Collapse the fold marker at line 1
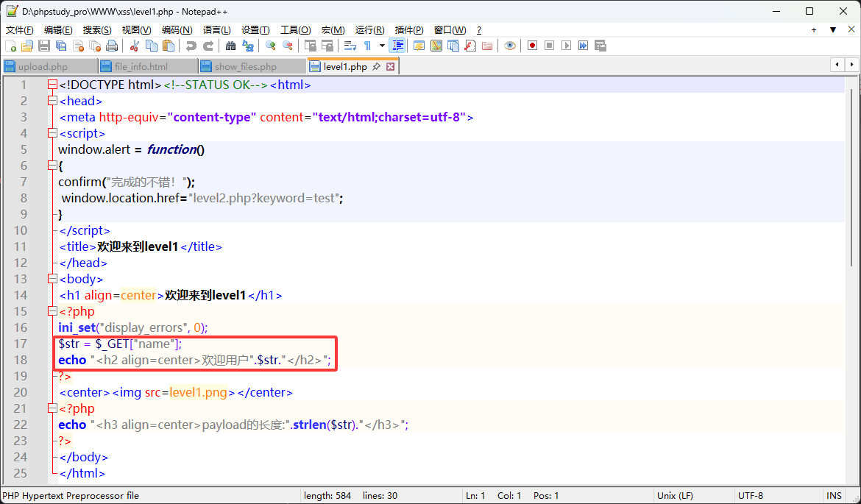This screenshot has width=861, height=504. [x=52, y=85]
